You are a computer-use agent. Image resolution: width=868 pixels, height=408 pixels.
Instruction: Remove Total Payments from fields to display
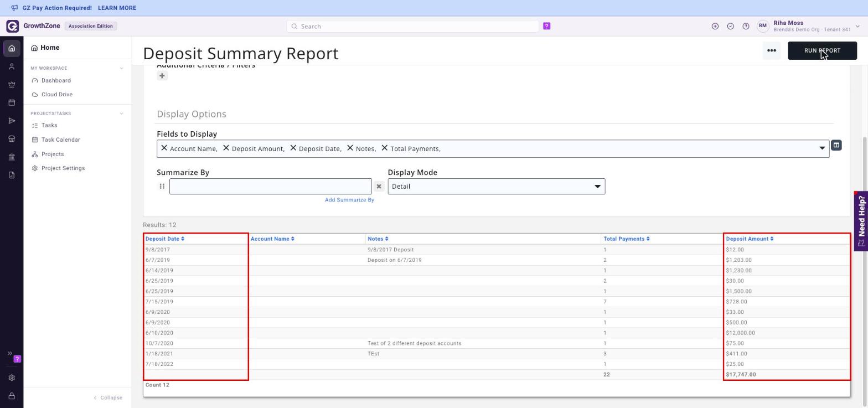tap(384, 148)
